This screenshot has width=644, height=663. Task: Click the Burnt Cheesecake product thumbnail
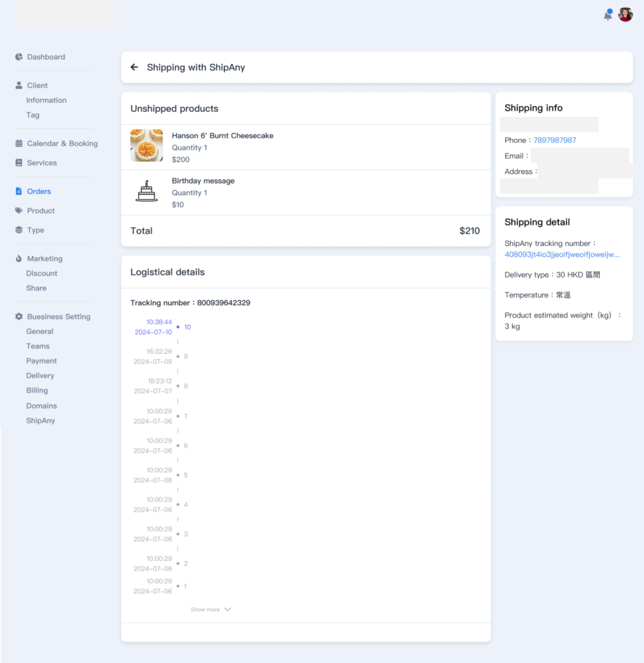pos(147,145)
